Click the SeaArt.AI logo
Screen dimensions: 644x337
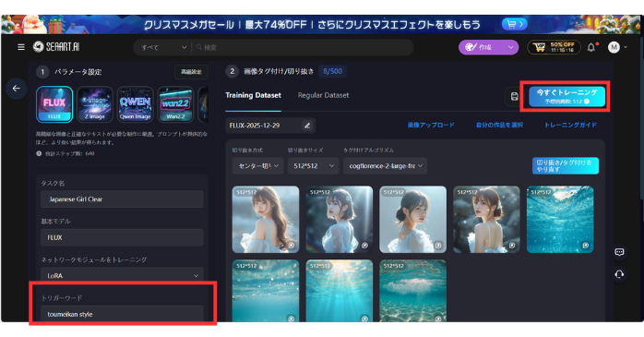click(56, 47)
